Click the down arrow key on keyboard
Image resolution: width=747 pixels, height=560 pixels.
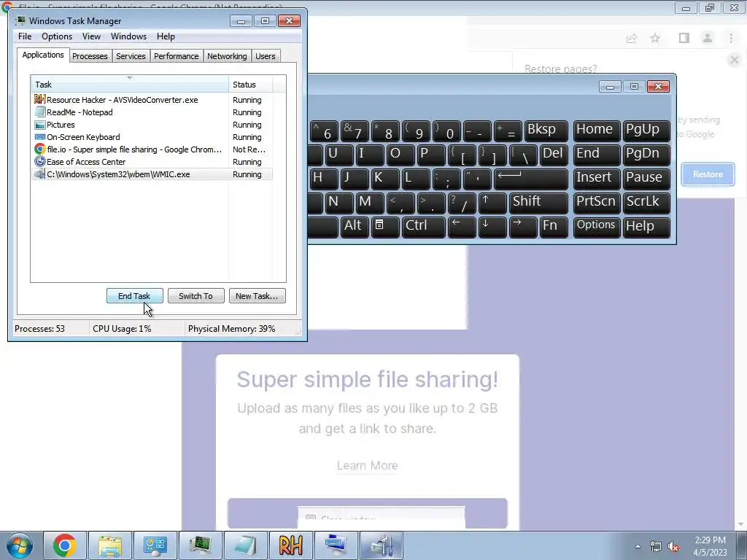tap(492, 227)
